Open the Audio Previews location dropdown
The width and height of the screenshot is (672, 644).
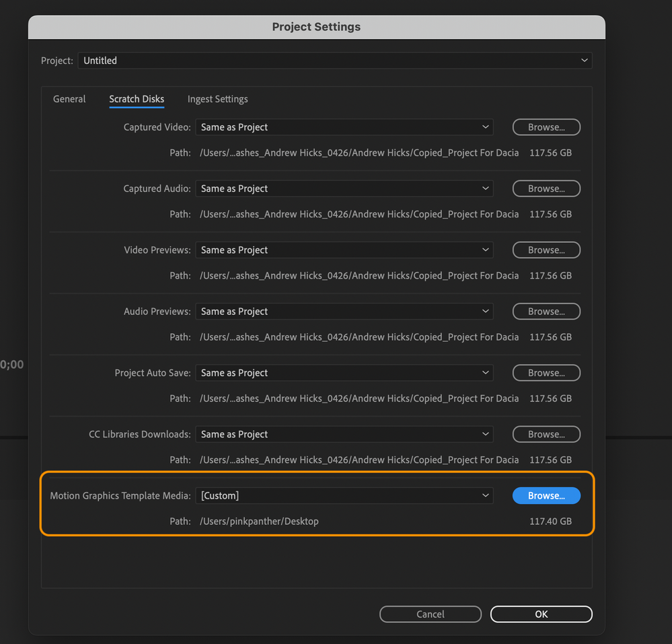click(344, 312)
